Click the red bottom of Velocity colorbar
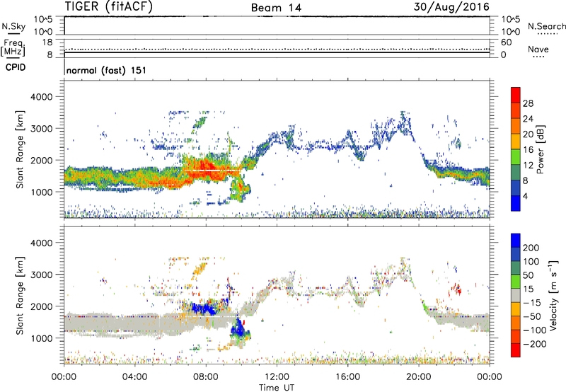 (x=516, y=350)
